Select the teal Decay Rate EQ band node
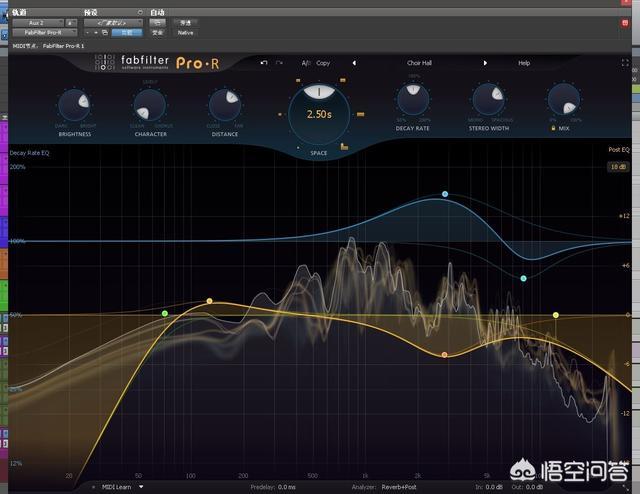This screenshot has height=494, width=640. 524,278
